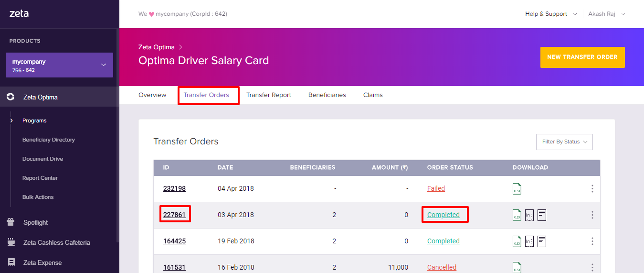Click Completed status for order 227861
This screenshot has height=273, width=644.
tap(443, 215)
